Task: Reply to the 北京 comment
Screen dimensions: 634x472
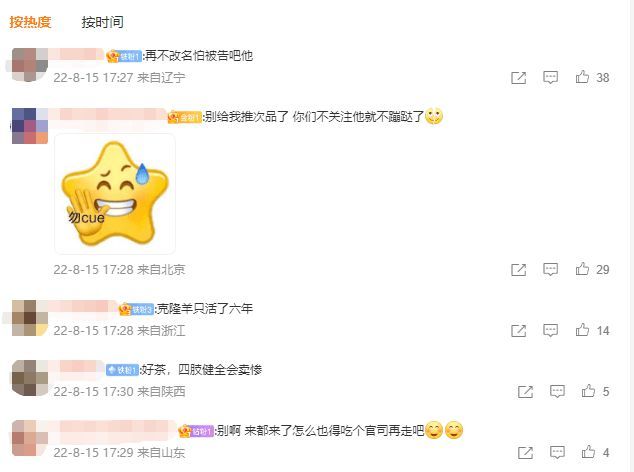Action: coord(550,269)
